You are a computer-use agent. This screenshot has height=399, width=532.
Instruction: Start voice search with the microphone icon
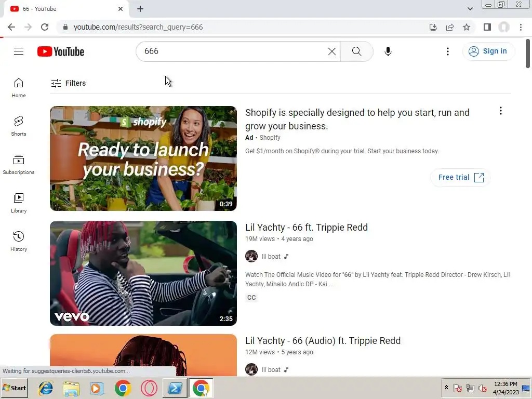click(x=388, y=51)
